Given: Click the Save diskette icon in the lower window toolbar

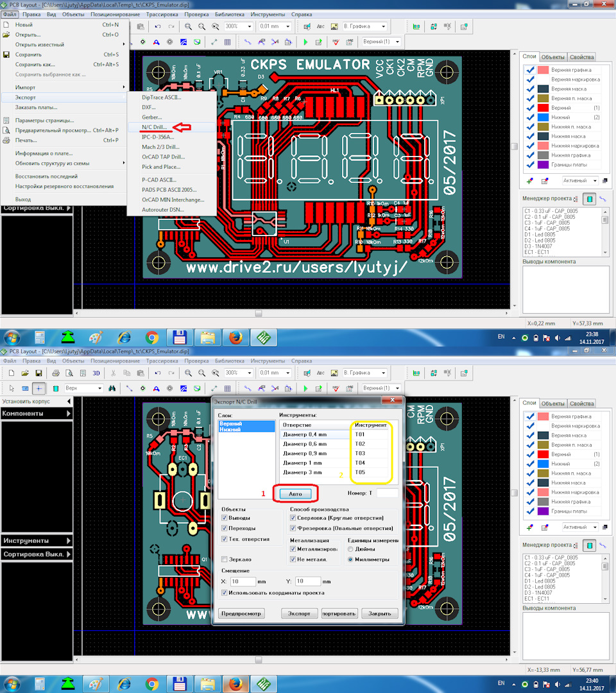Looking at the screenshot, I should click(x=39, y=373).
